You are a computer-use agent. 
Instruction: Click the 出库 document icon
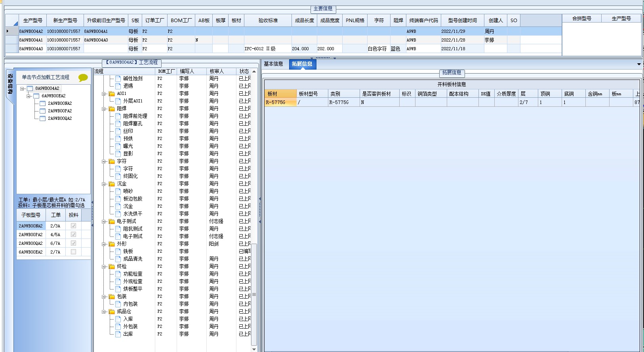coord(118,334)
